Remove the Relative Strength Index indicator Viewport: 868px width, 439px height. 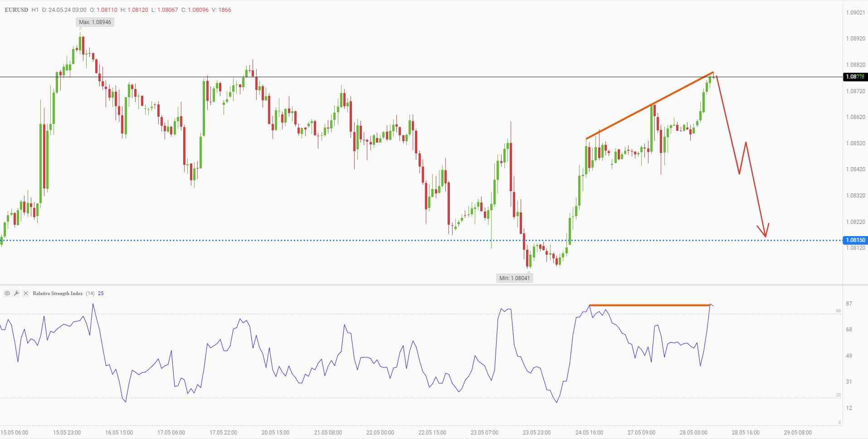(26, 293)
